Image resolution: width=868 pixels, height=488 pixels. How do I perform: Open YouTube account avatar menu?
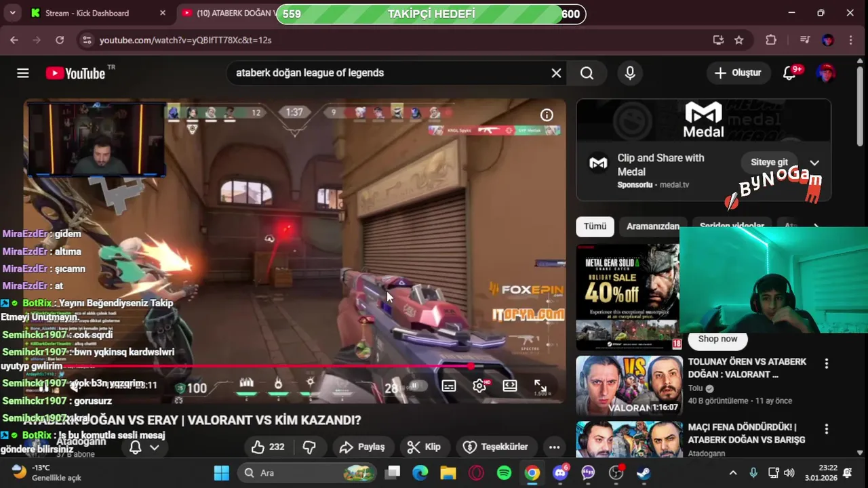825,73
